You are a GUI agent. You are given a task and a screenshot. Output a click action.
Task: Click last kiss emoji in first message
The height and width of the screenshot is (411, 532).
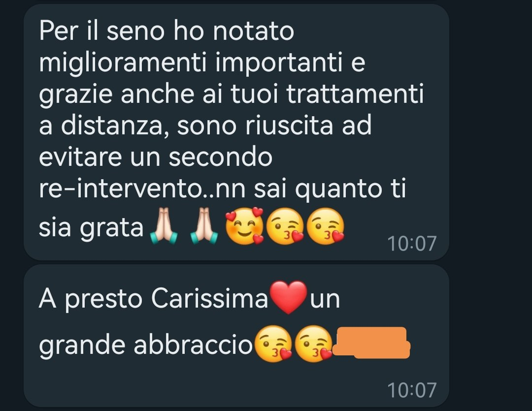326,226
